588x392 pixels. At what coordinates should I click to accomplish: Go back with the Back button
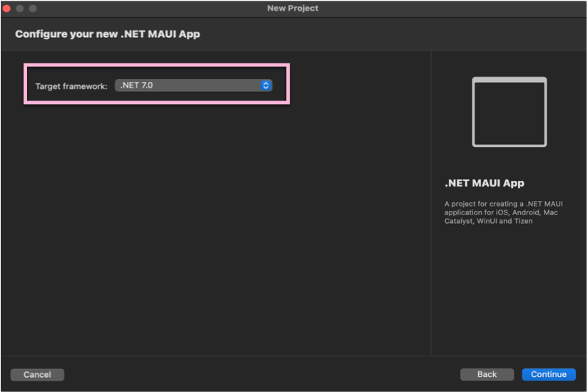(x=487, y=374)
